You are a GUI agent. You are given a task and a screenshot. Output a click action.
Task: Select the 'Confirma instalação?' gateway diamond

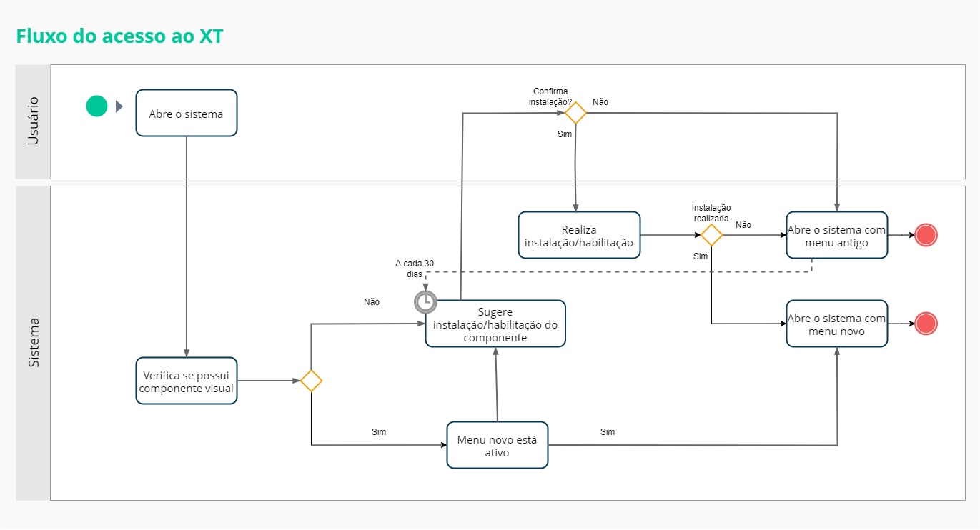click(x=575, y=113)
